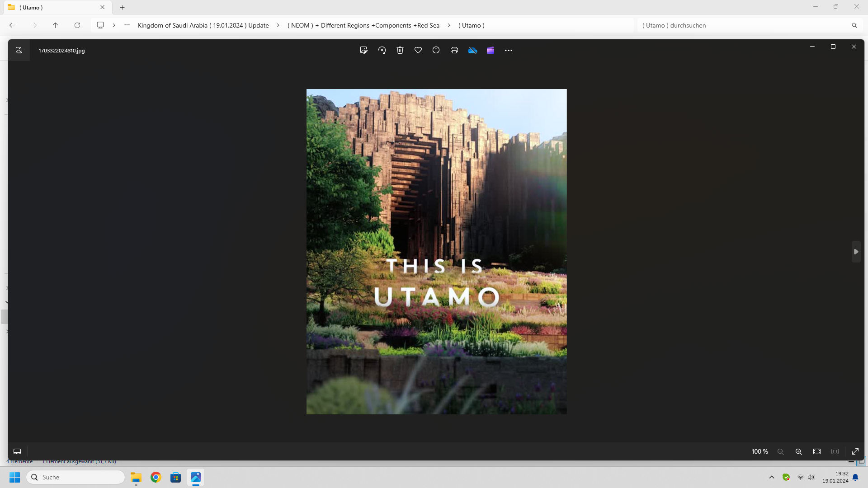
Task: Click the taskbar Suche search box
Action: point(75,477)
